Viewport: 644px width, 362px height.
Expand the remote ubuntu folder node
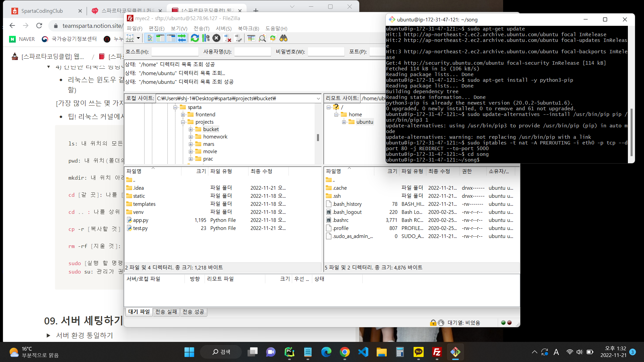344,122
